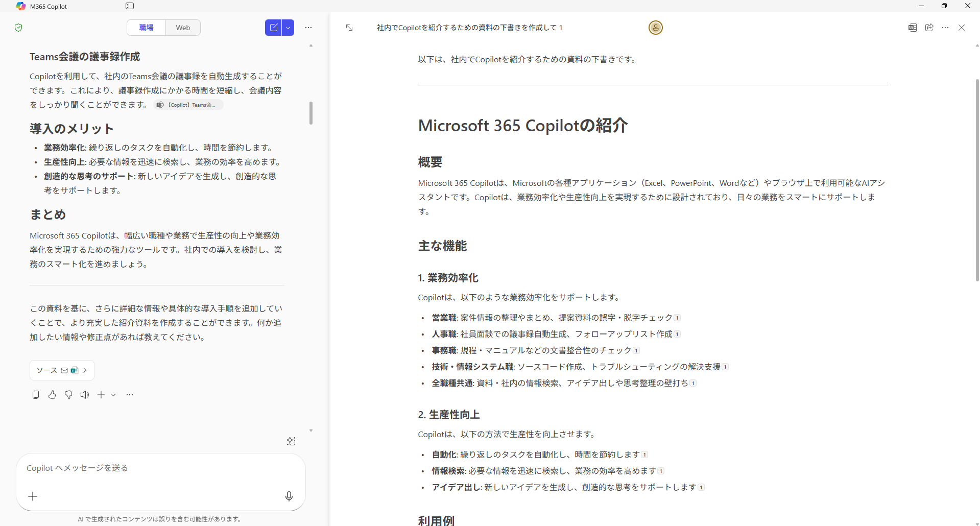
Task: Open the document in Word icon
Action: coord(913,28)
